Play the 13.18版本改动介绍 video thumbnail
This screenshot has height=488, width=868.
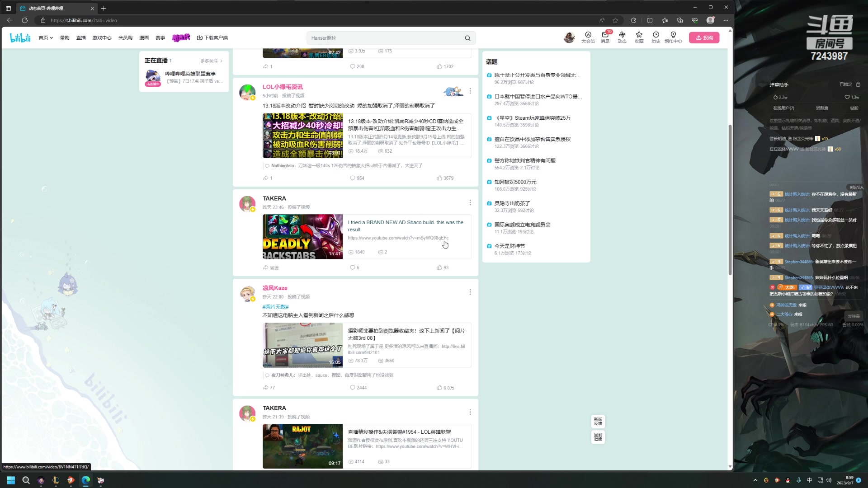click(302, 136)
